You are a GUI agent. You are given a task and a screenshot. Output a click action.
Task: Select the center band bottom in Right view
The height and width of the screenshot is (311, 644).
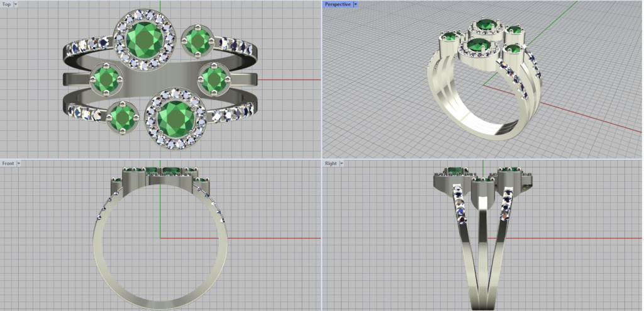pyautogui.click(x=482, y=296)
